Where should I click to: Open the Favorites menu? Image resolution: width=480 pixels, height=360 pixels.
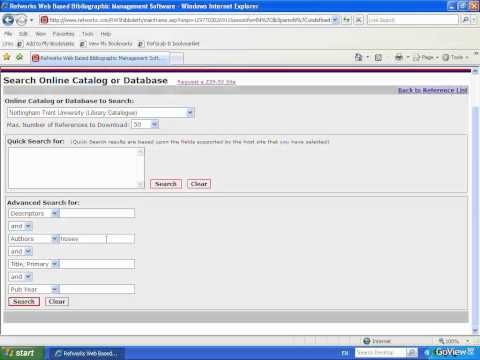click(63, 34)
